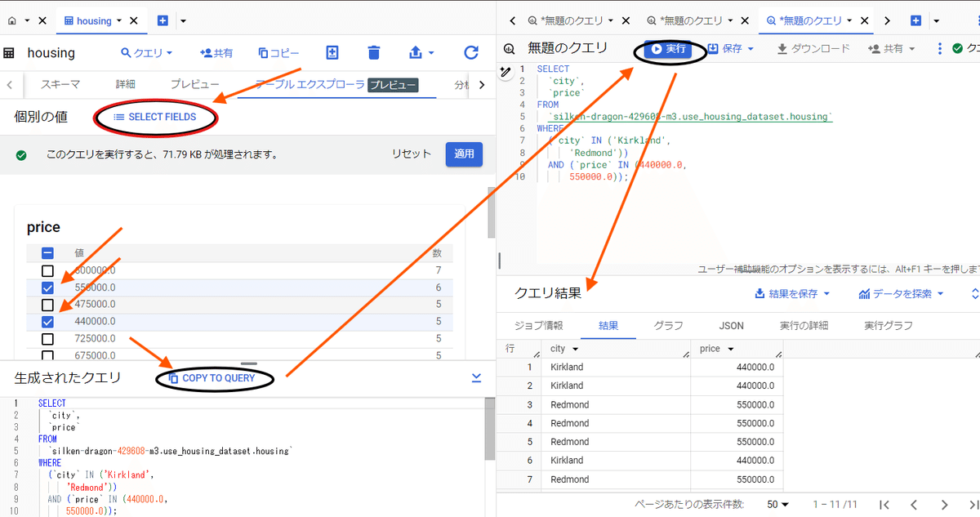Click COPY TO QUERY
This screenshot has height=517, width=980.
[212, 378]
